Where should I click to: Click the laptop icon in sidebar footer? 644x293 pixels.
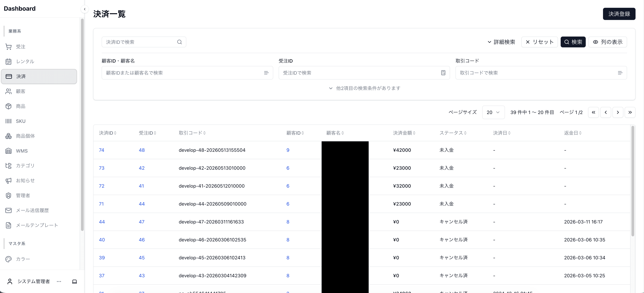75,281
